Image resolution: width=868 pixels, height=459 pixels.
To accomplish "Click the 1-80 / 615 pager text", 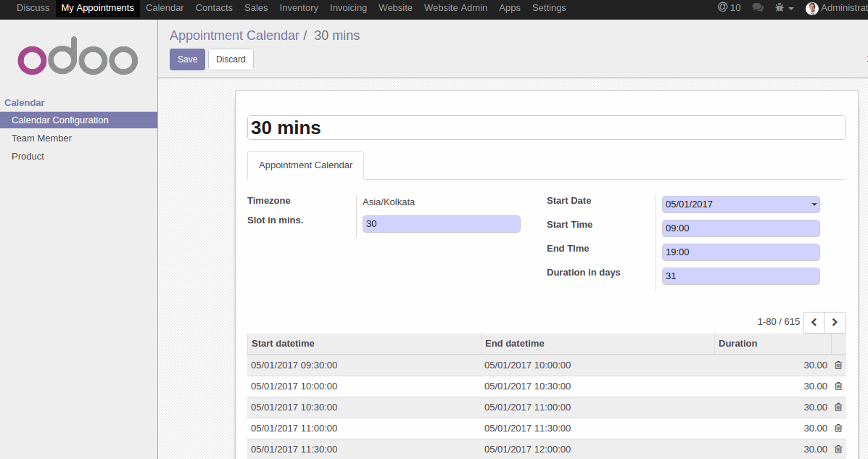I will (x=778, y=322).
